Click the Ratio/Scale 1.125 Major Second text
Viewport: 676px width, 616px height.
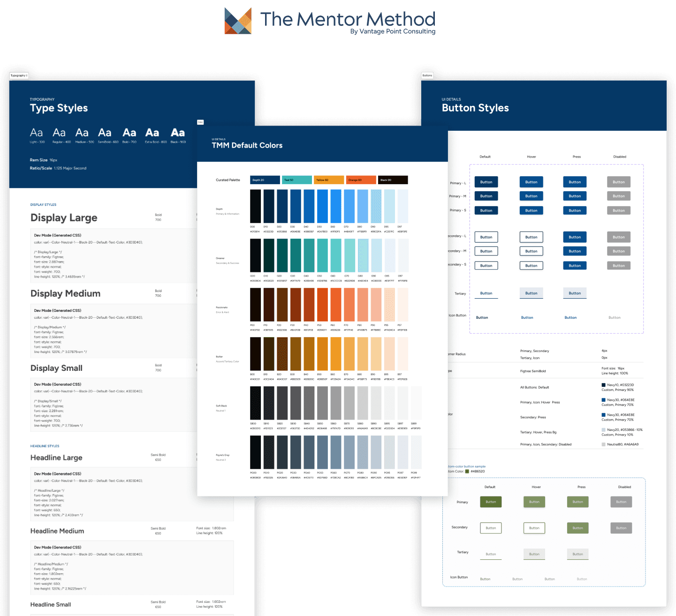coord(58,168)
